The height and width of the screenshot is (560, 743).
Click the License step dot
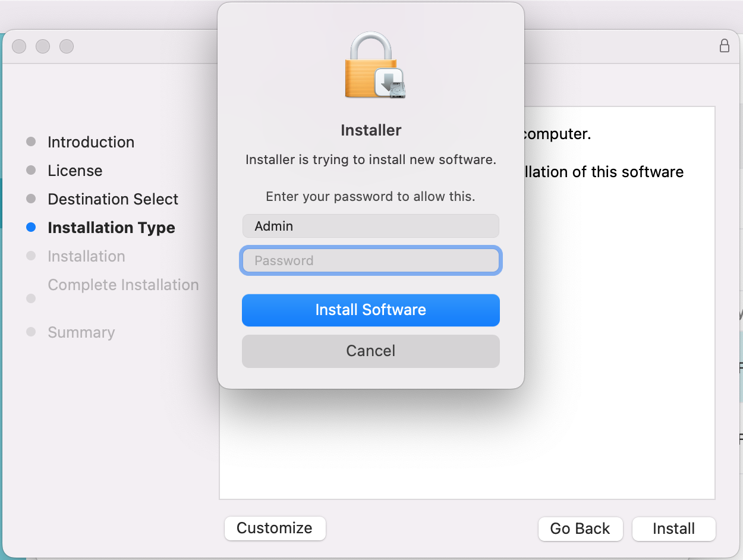[30, 170]
